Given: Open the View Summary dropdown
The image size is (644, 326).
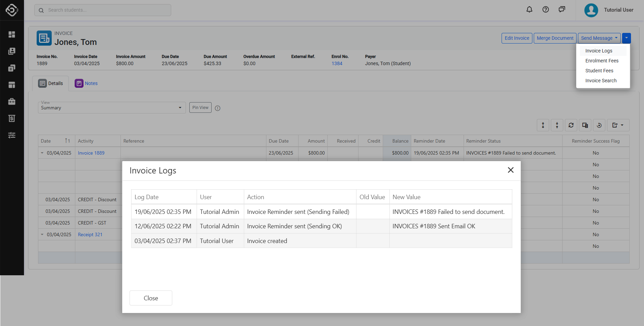Looking at the screenshot, I should click(x=112, y=108).
